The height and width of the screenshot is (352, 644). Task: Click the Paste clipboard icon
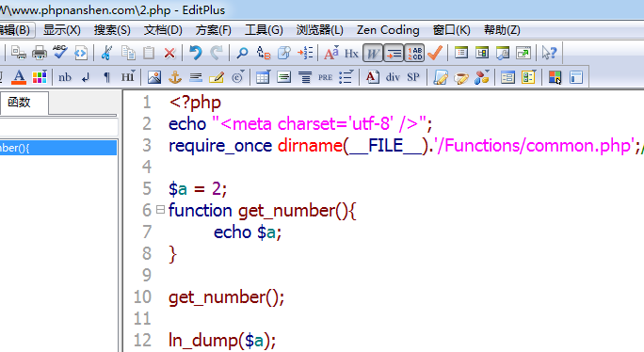coord(149,53)
